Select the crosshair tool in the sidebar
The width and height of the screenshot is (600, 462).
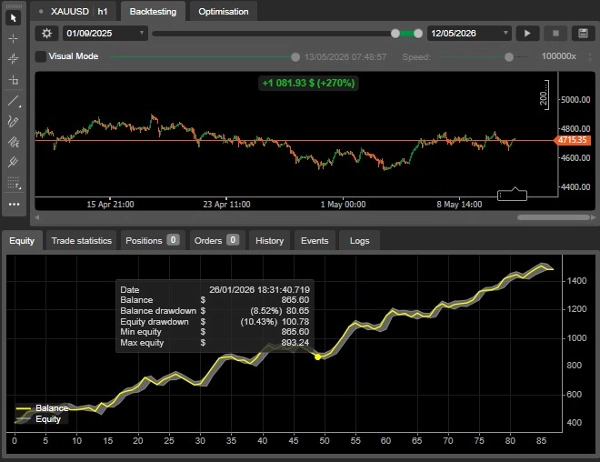(13, 39)
